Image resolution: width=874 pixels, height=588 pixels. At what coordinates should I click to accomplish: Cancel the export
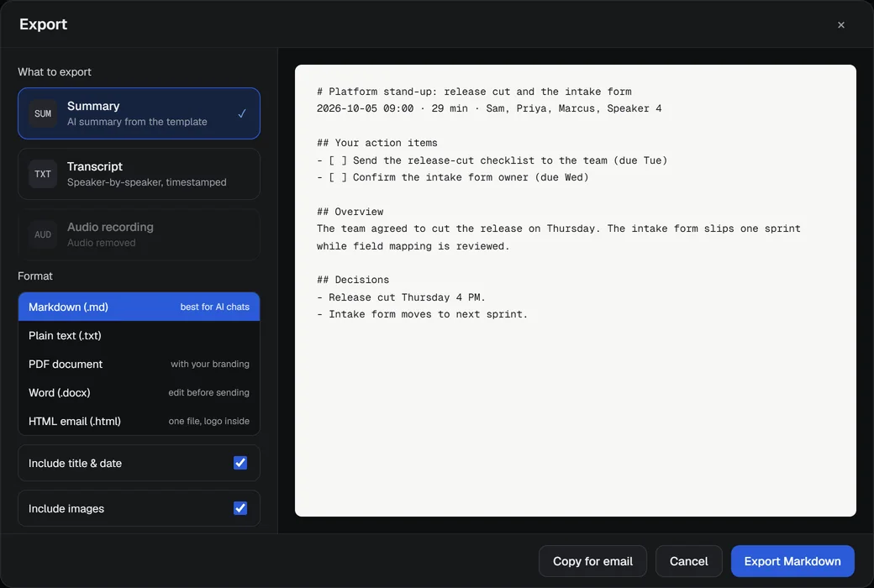[688, 561]
